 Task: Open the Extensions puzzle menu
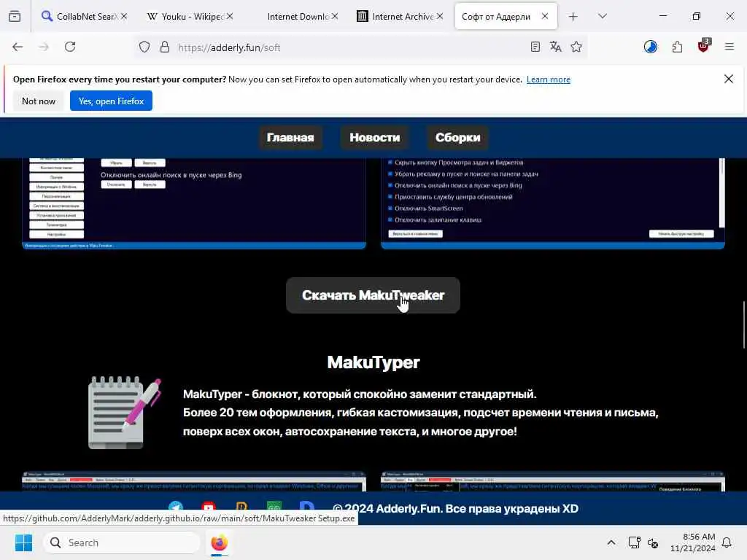point(677,47)
